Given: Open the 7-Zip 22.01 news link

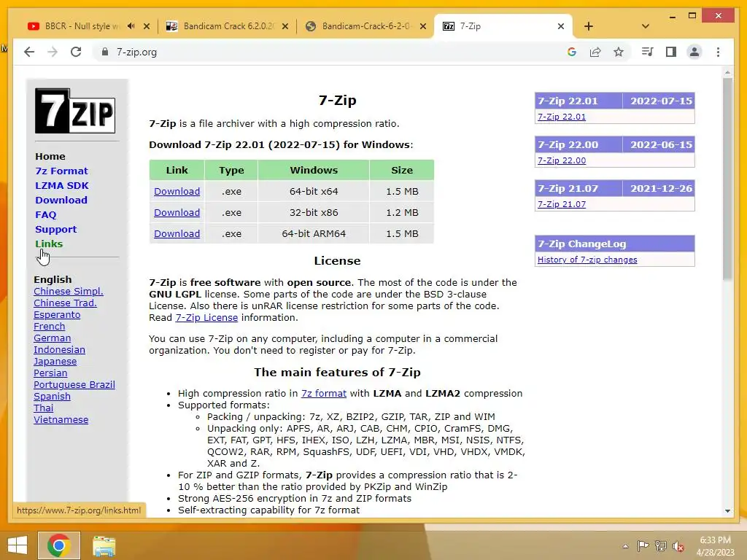Looking at the screenshot, I should pyautogui.click(x=562, y=117).
